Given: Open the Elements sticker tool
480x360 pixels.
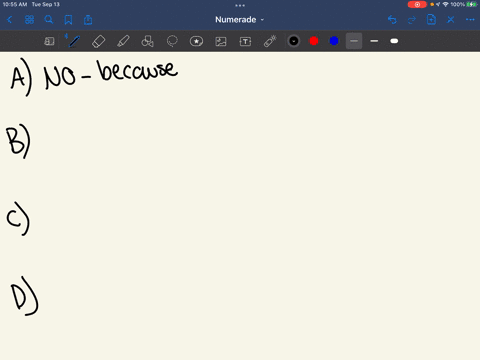Looking at the screenshot, I should click(x=196, y=41).
